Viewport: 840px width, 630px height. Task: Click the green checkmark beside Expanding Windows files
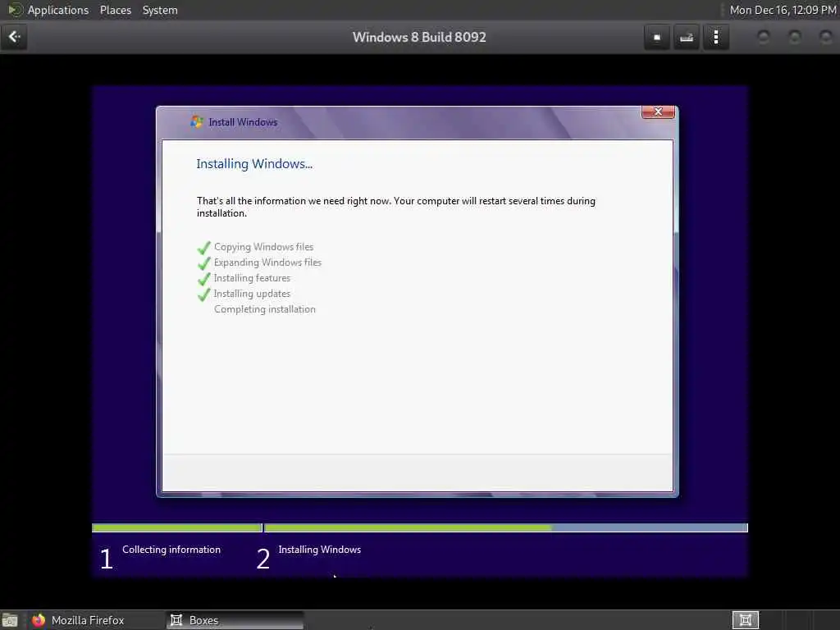pyautogui.click(x=203, y=263)
